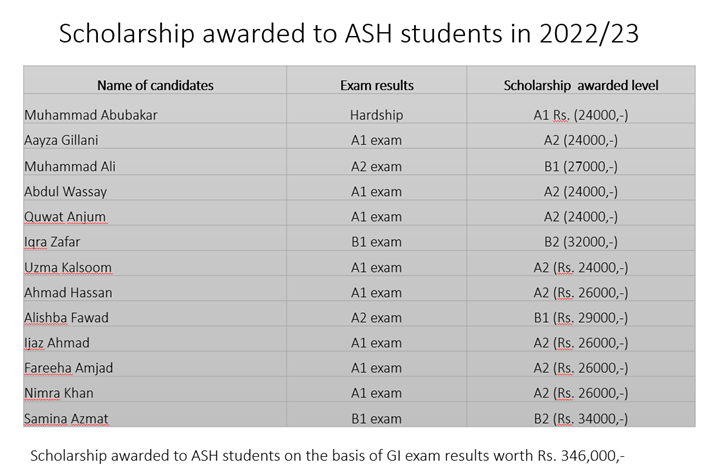The height and width of the screenshot is (471, 720).
Task: Click the name Muhammad Abubakar
Action: [x=91, y=115]
